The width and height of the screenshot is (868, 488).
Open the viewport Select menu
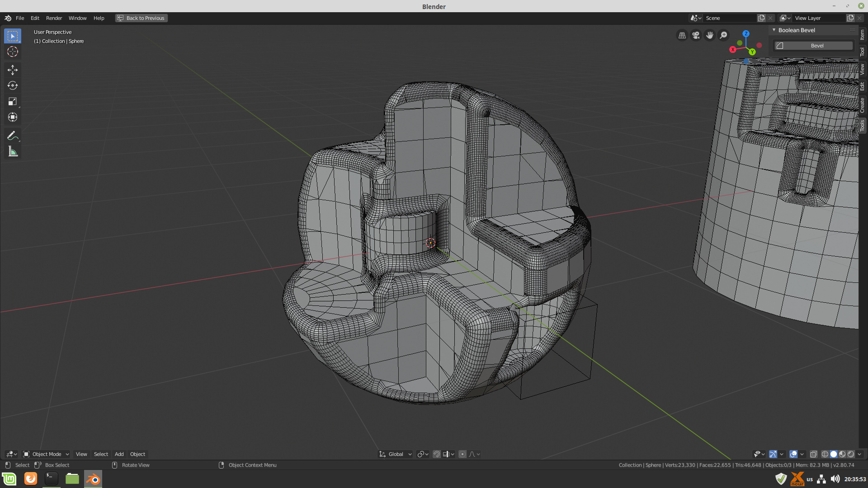(x=101, y=454)
